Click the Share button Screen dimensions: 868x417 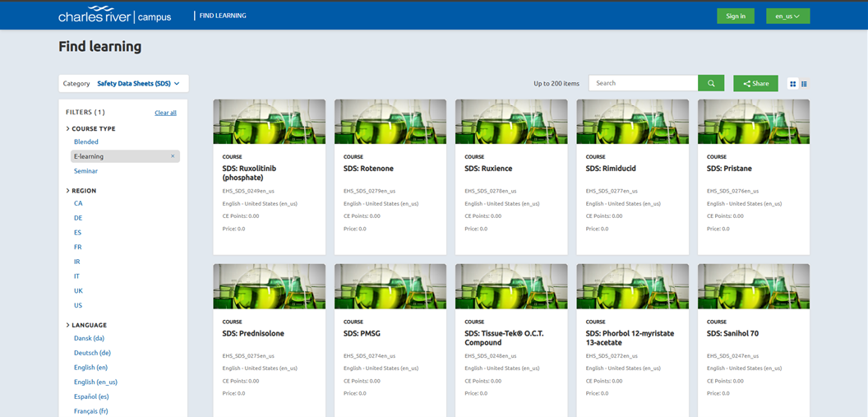click(x=755, y=83)
